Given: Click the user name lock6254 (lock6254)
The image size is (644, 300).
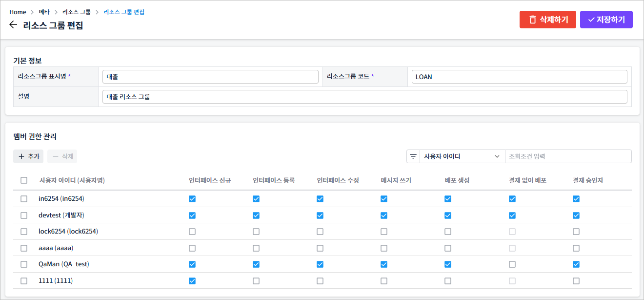Looking at the screenshot, I should click(68, 231).
